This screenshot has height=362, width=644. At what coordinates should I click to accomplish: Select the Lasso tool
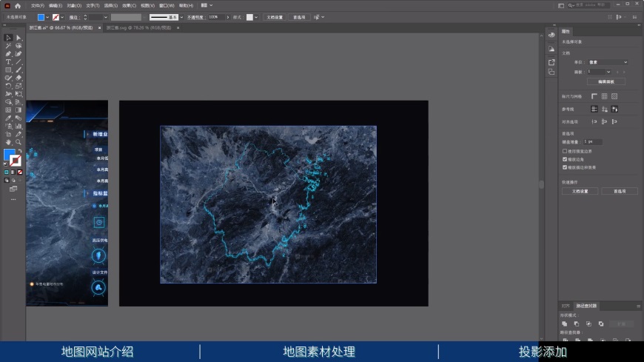pyautogui.click(x=19, y=46)
